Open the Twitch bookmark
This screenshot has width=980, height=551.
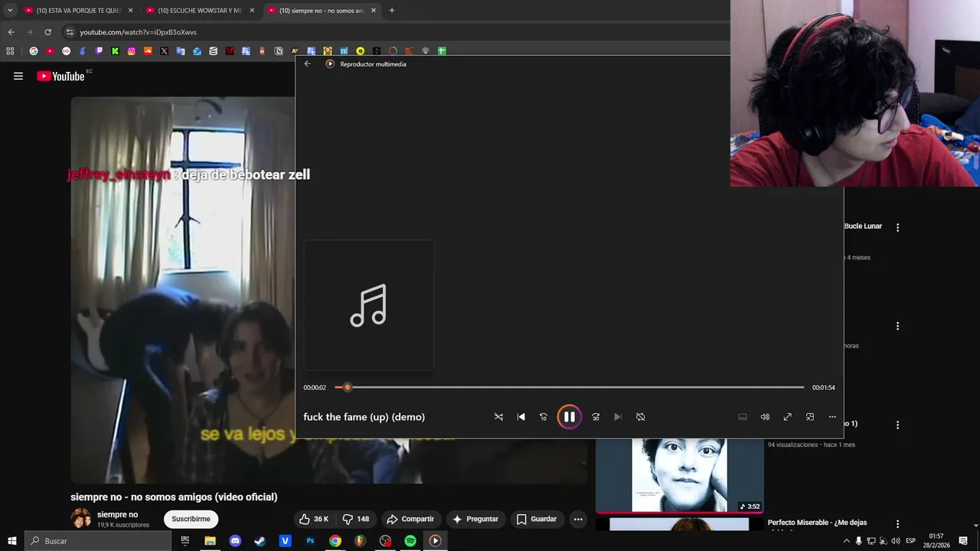[x=99, y=51]
